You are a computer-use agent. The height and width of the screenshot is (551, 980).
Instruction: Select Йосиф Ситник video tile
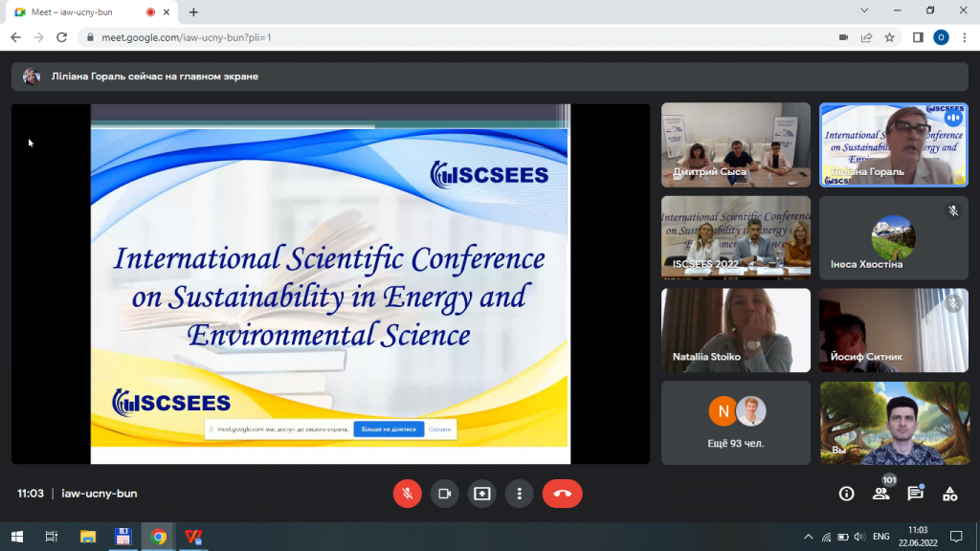(894, 330)
